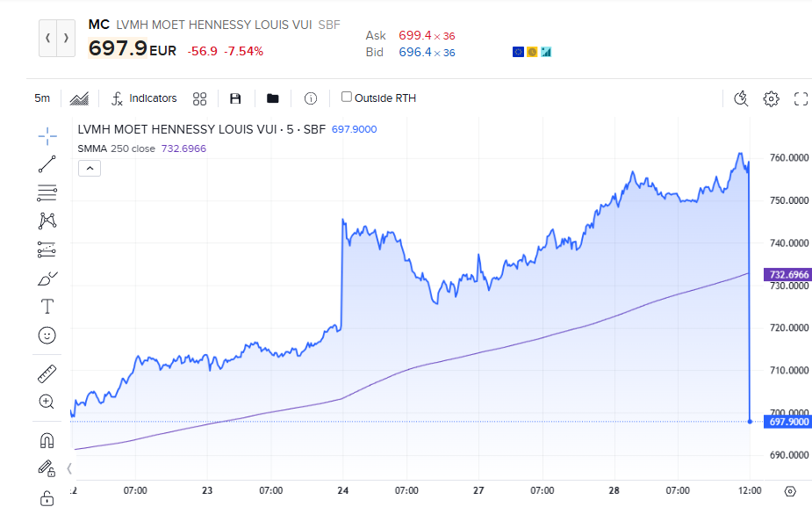
Task: Open quick search lightning icon
Action: (x=742, y=98)
